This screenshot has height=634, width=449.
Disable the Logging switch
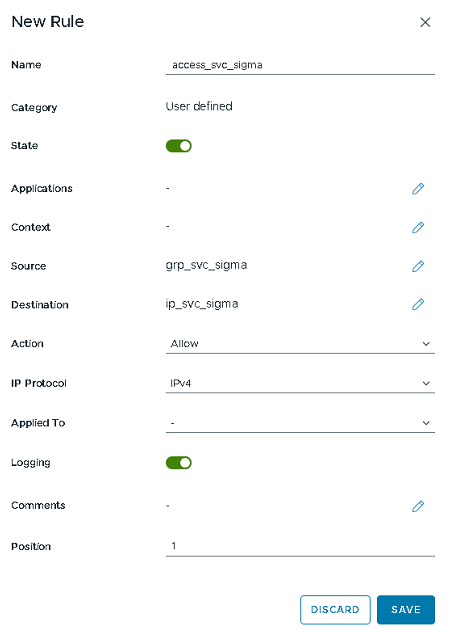pyautogui.click(x=178, y=463)
